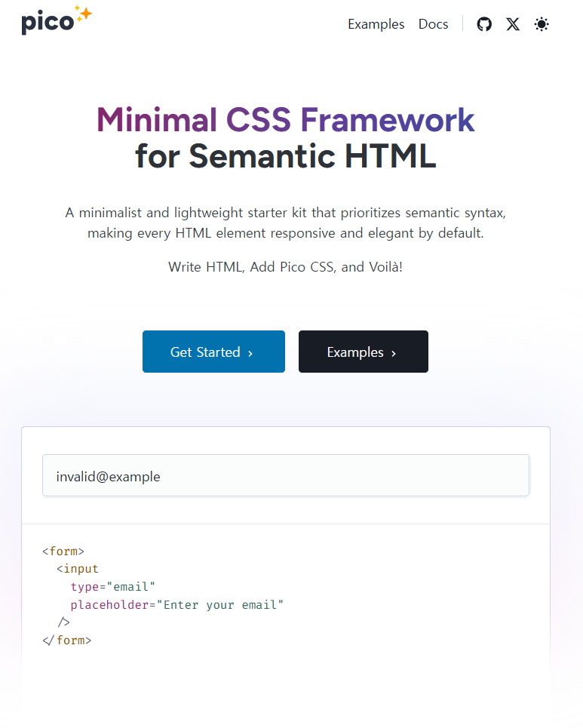Click the placeholder="Enter your email" code line
583x728 pixels.
(176, 604)
